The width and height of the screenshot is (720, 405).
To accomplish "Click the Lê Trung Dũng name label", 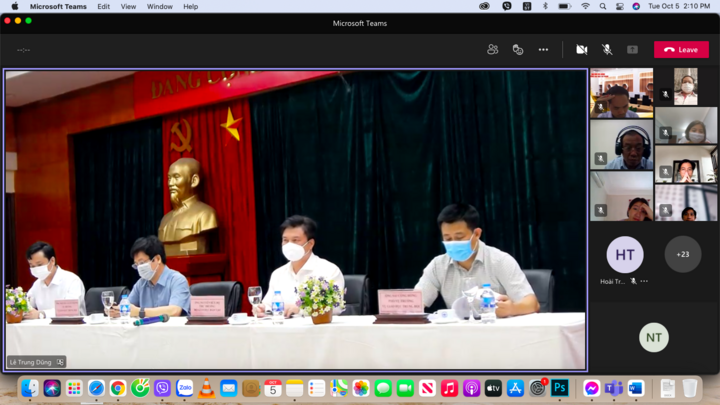I will [x=31, y=362].
